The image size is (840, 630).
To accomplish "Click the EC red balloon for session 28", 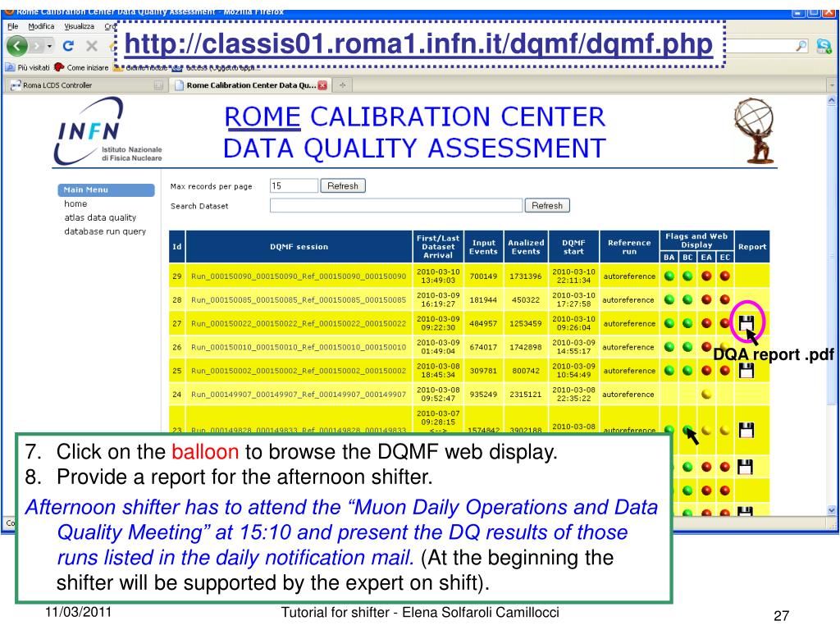I will coord(725,300).
